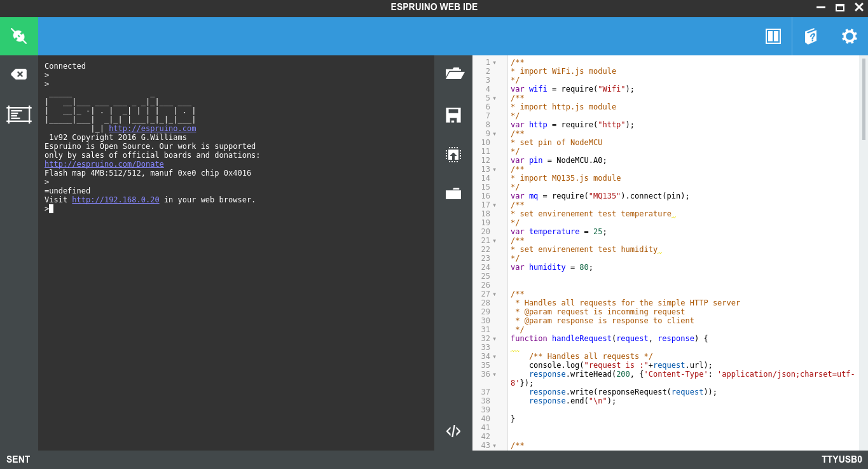868x469 pixels.
Task: Click 'function handleRequest' declaration line
Action: pos(609,339)
